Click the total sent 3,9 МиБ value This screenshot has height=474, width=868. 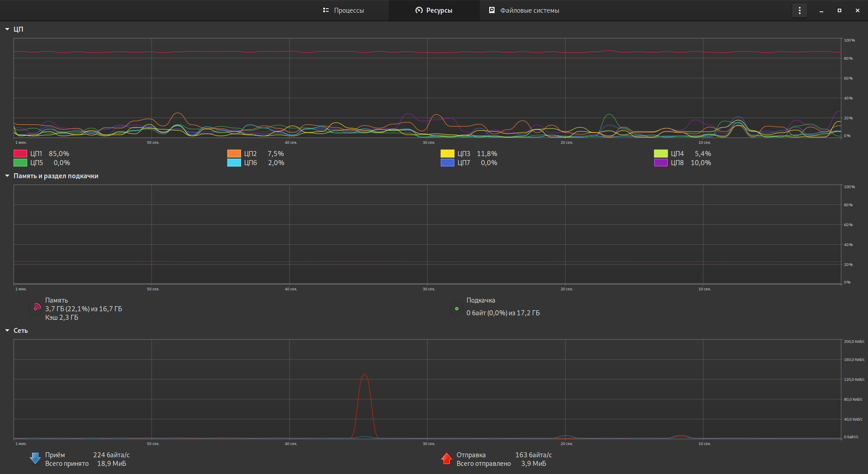(533, 464)
